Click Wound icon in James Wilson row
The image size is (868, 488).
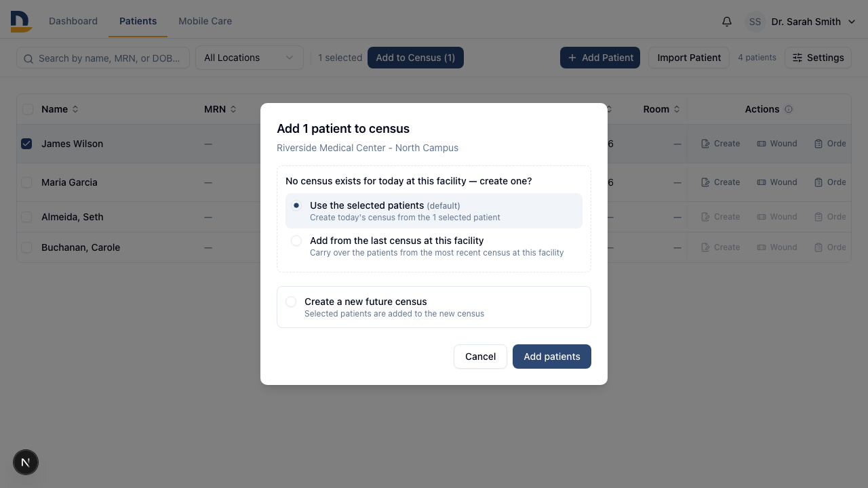click(762, 144)
